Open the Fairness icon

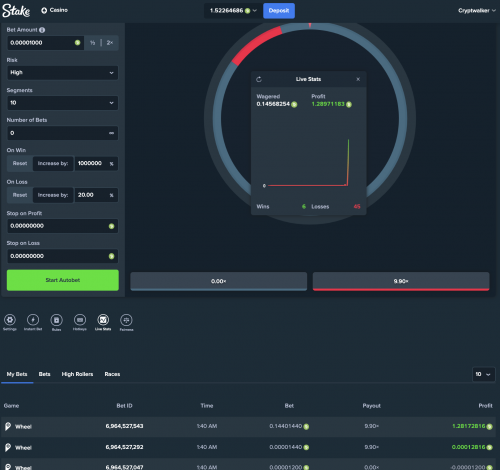point(126,320)
